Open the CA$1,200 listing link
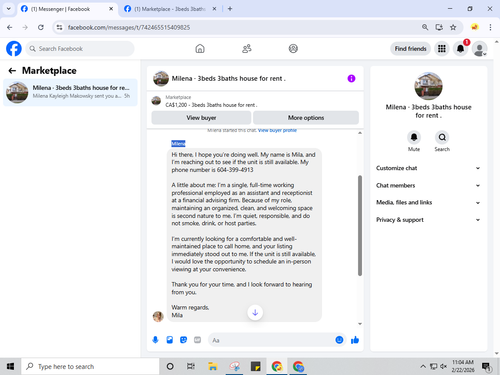The image size is (500, 375). [211, 105]
